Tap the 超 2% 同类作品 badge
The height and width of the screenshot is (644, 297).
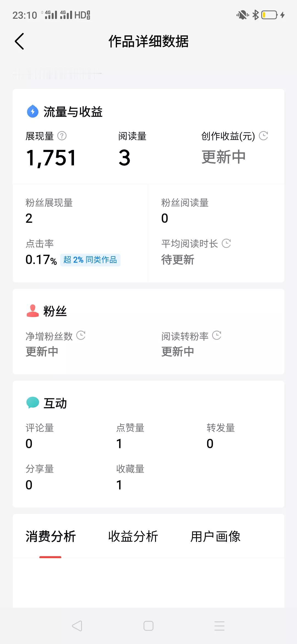click(90, 260)
